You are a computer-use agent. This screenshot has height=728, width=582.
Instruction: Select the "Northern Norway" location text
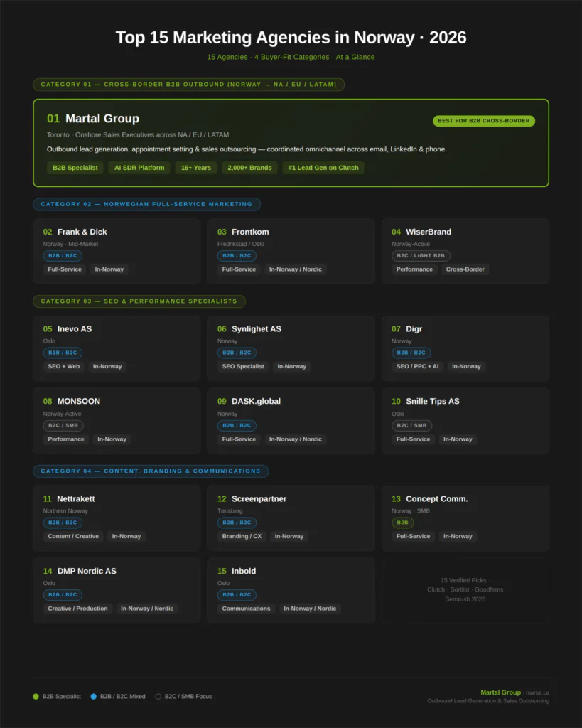click(65, 510)
